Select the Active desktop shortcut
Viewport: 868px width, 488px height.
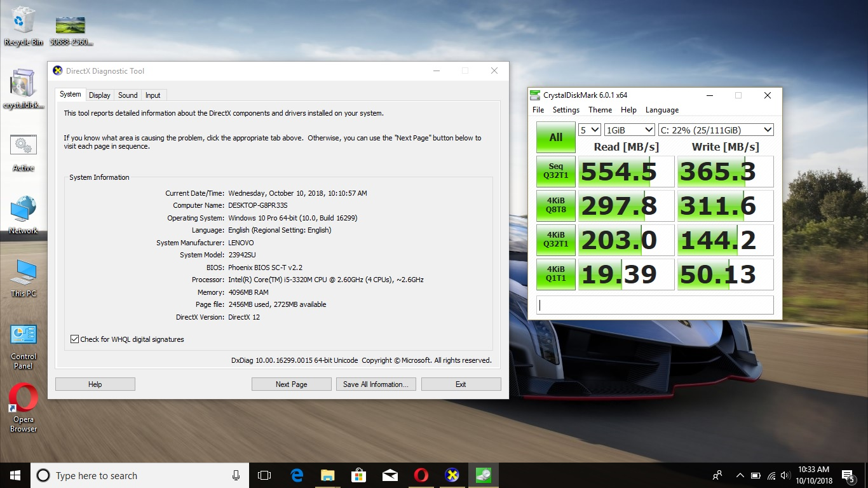[x=24, y=153]
